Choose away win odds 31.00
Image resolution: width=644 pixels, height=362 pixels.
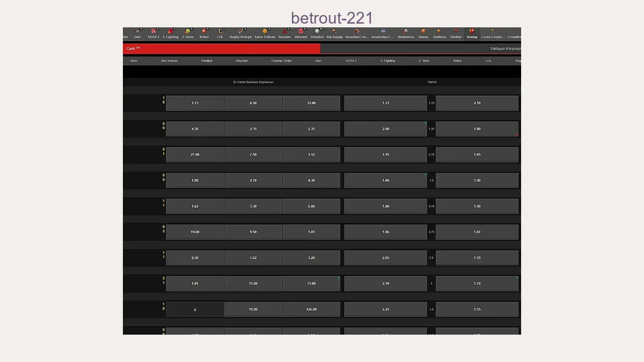pos(311,103)
